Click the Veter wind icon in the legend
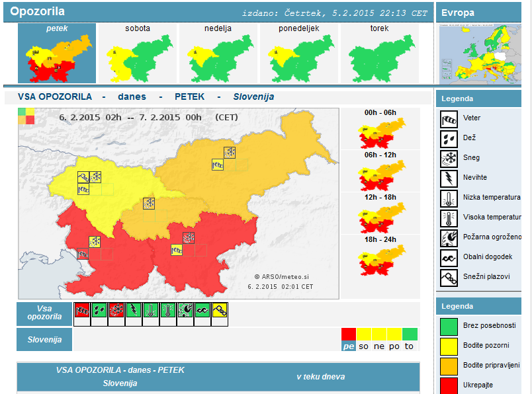This screenshot has height=394, width=532. pos(449,120)
